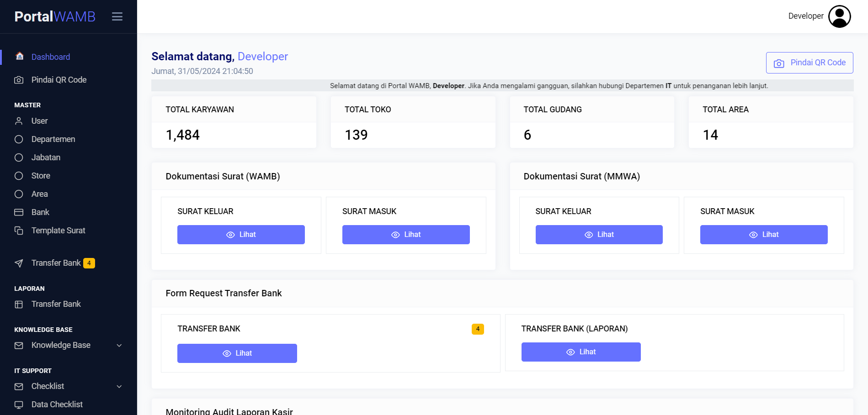Viewport: 868px width, 415px height.
Task: Click the User person icon in Master section
Action: pyautogui.click(x=19, y=121)
